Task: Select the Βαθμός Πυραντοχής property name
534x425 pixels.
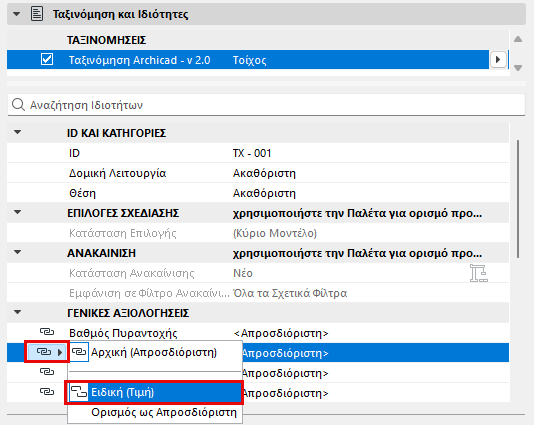Action: [x=123, y=333]
